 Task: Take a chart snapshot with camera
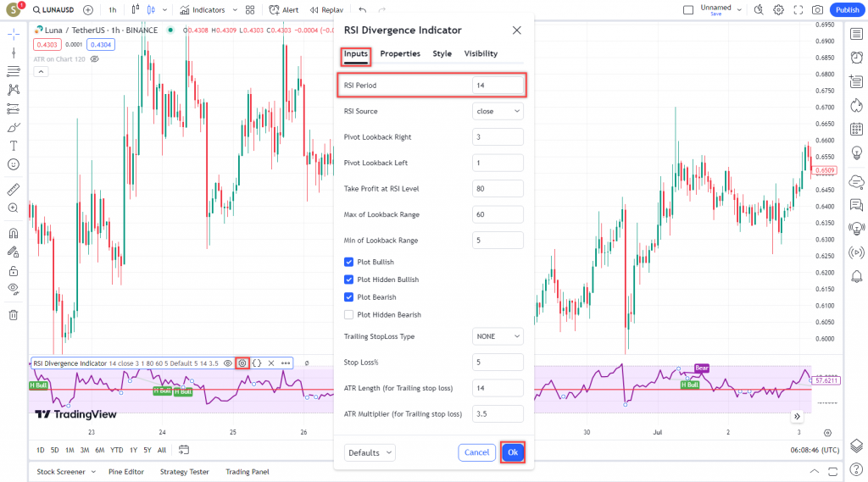(817, 10)
